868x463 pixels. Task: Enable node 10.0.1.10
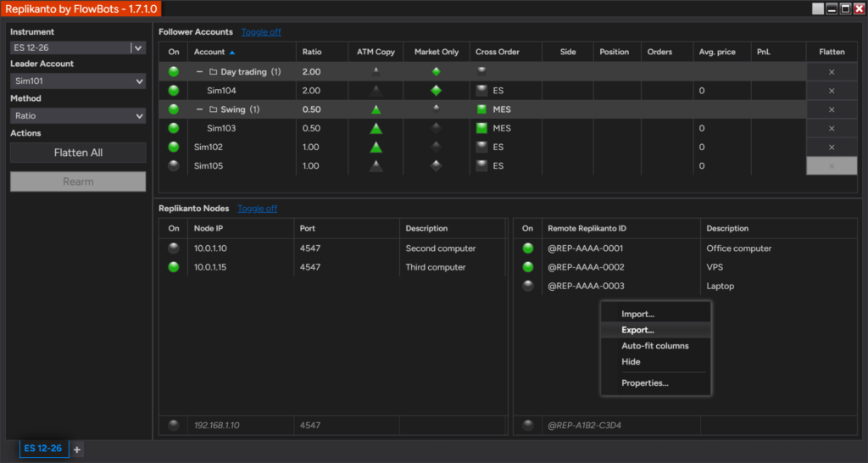coord(174,248)
